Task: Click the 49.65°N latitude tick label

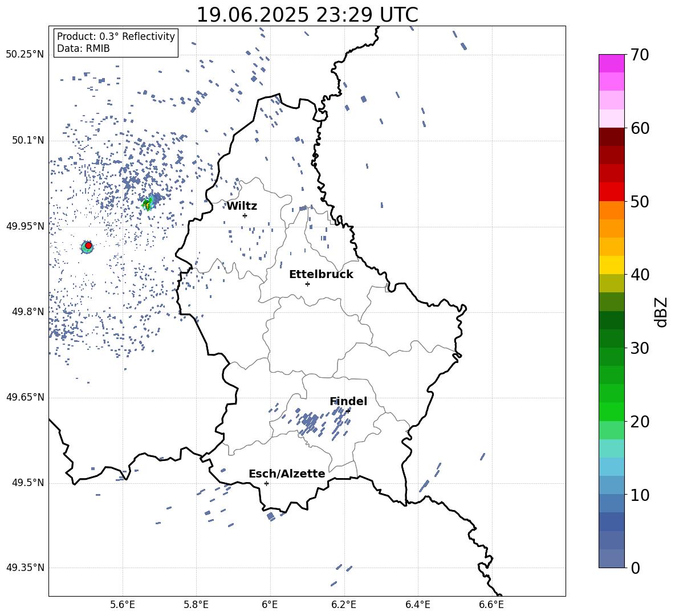Action: click(26, 397)
